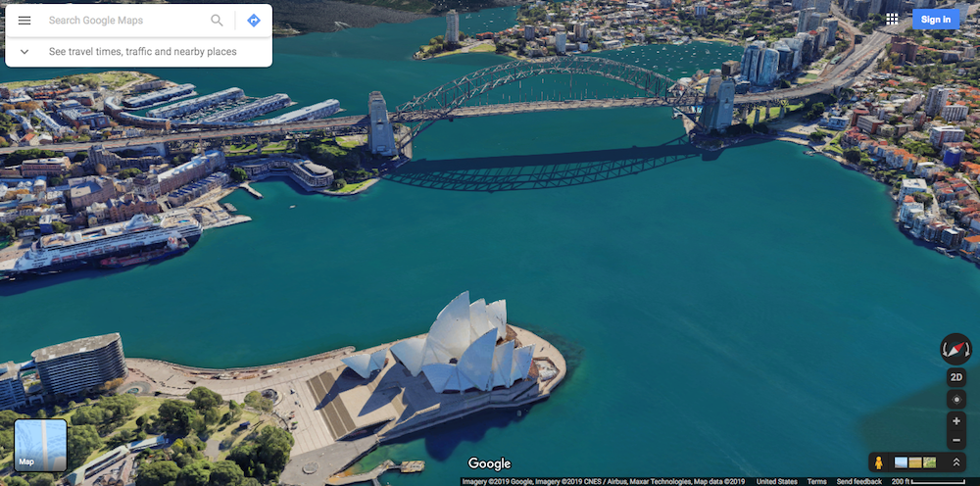Click Send feedback in the footer
980x486 pixels.
pyautogui.click(x=858, y=481)
